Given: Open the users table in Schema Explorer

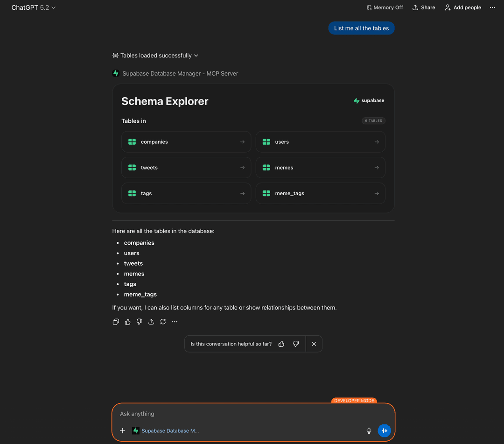Looking at the screenshot, I should (x=321, y=141).
